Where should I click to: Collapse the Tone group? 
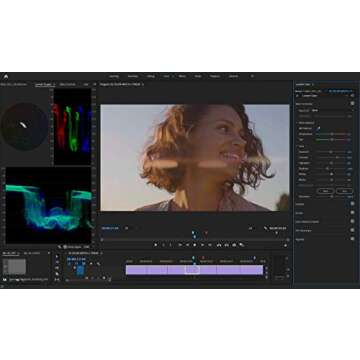pos(297,146)
